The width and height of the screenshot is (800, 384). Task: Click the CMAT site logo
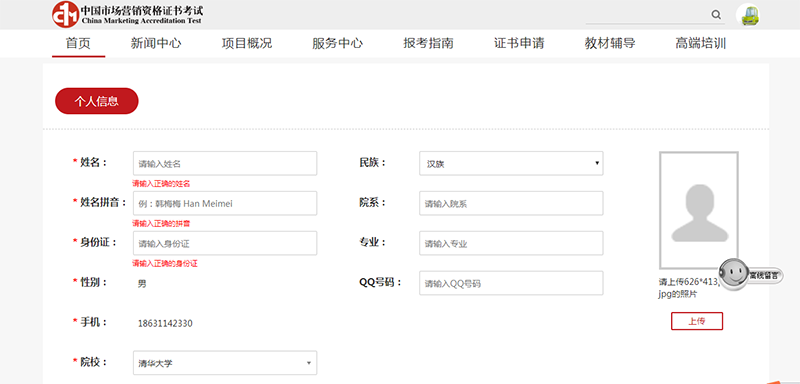point(128,14)
